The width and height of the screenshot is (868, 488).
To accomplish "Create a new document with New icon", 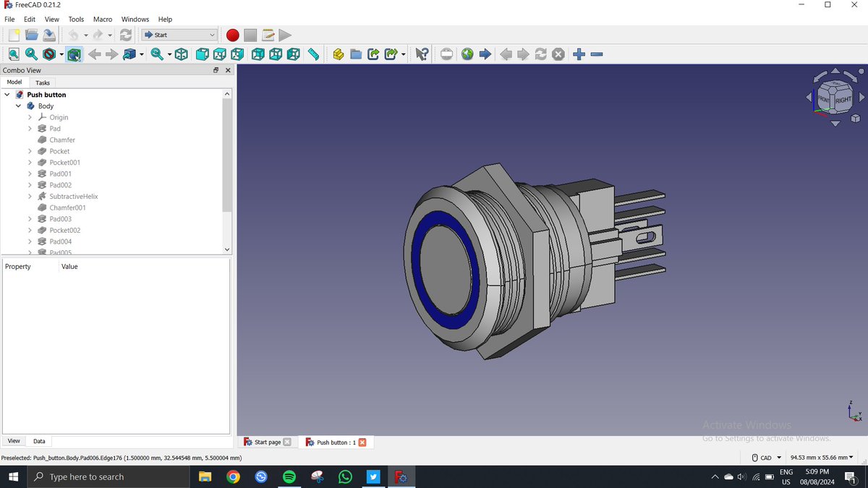I will click(14, 35).
